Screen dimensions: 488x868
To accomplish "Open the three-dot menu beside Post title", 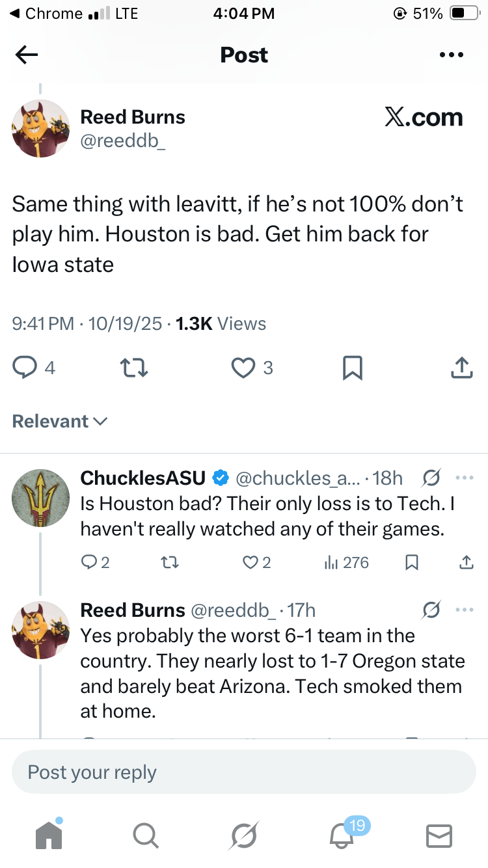I will (451, 55).
